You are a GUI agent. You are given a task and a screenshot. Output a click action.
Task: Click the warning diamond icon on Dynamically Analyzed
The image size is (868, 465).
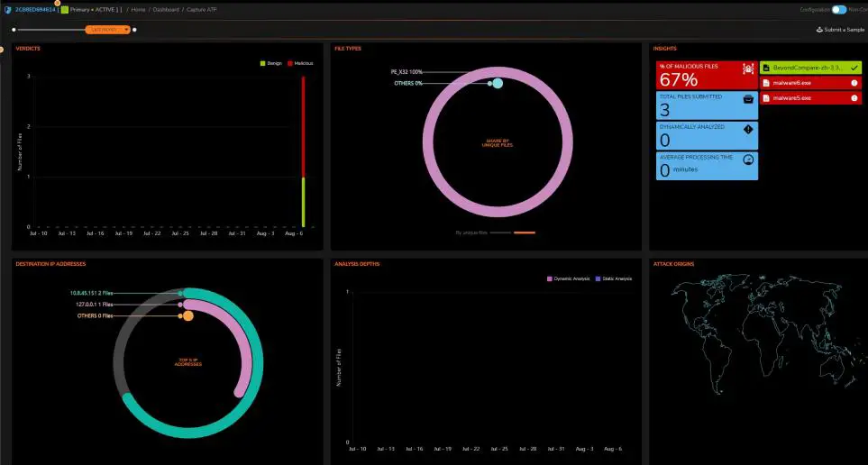(748, 129)
